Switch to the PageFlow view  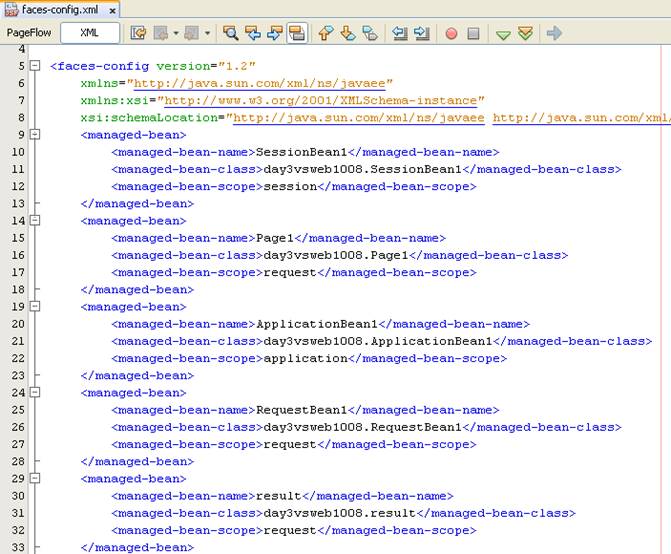click(29, 33)
